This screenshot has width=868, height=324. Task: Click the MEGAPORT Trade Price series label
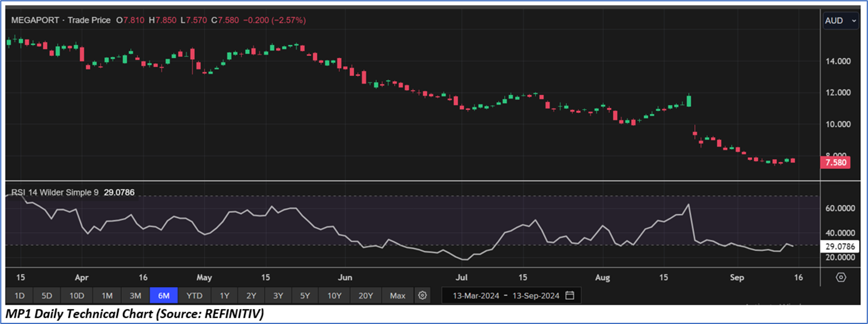(x=61, y=20)
